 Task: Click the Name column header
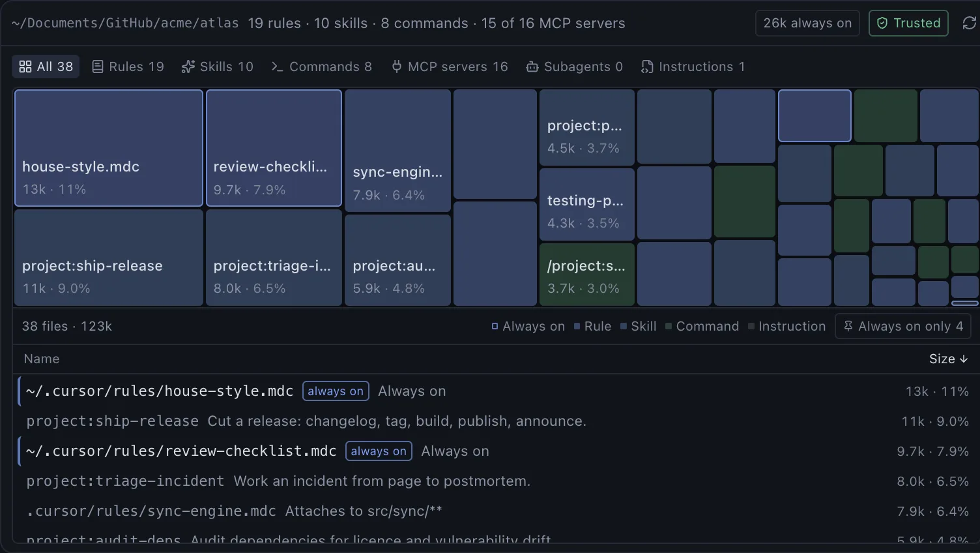42,359
